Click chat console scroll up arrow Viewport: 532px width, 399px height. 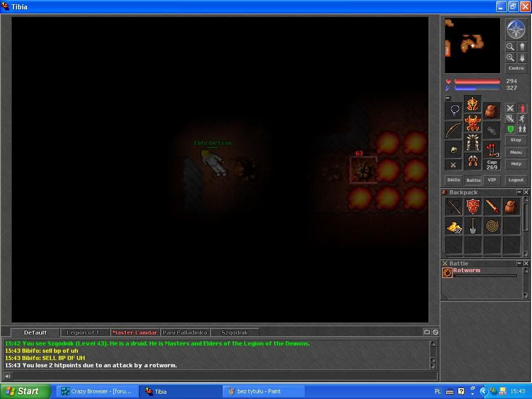(433, 343)
